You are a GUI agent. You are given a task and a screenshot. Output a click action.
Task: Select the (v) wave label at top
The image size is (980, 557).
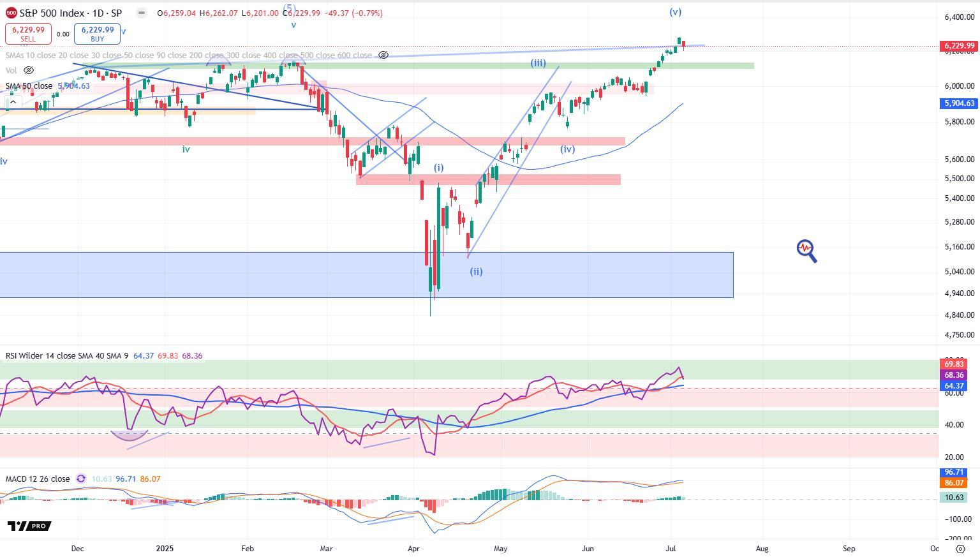coord(676,12)
